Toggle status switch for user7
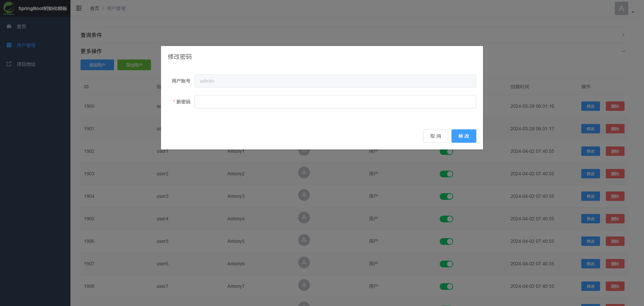 click(x=446, y=287)
